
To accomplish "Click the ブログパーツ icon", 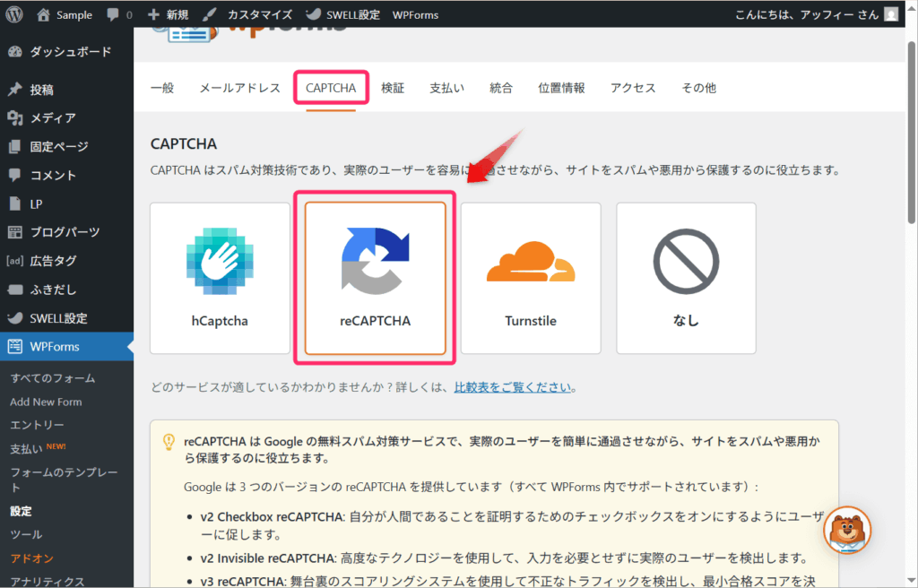I will [15, 232].
